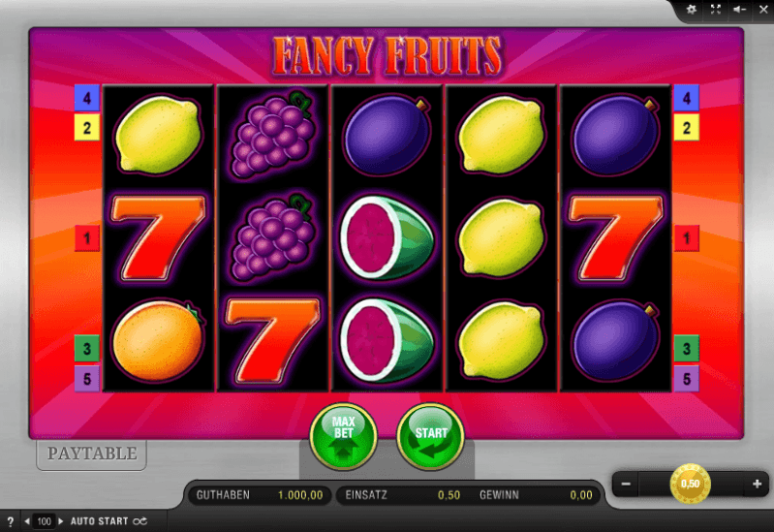Click the green START spin button
Screen dimensions: 774x532
(x=430, y=436)
